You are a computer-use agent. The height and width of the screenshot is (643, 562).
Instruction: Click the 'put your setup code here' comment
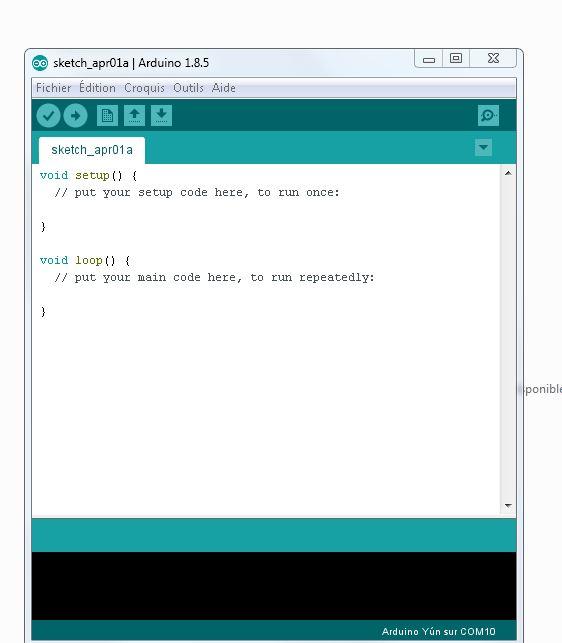(x=197, y=192)
